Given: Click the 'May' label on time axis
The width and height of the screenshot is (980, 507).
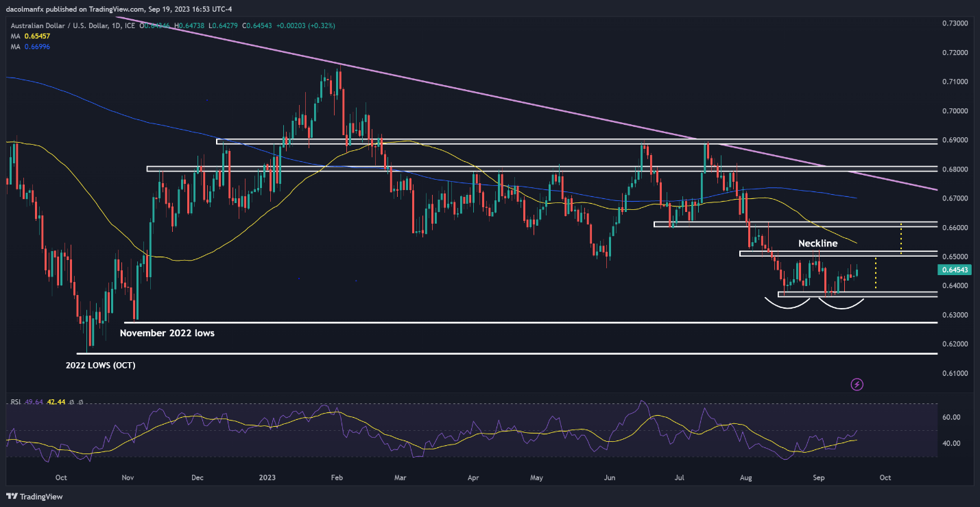Looking at the screenshot, I should (x=537, y=477).
